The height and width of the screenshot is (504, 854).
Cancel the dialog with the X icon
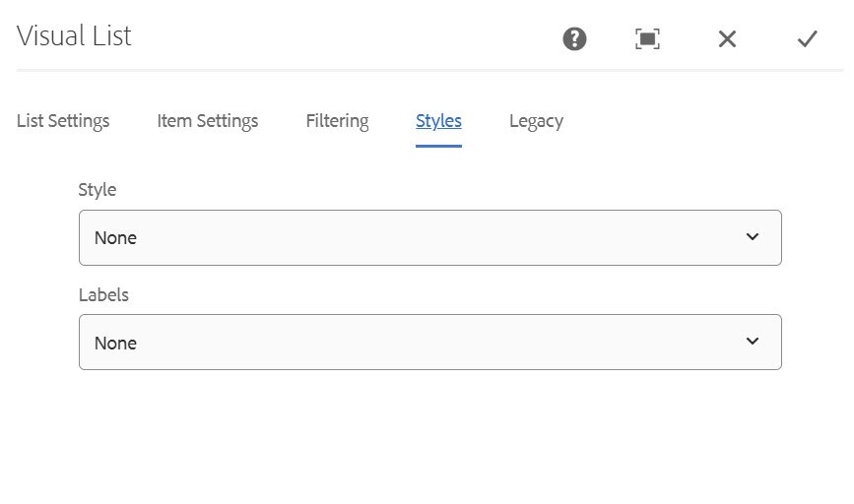coord(727,39)
